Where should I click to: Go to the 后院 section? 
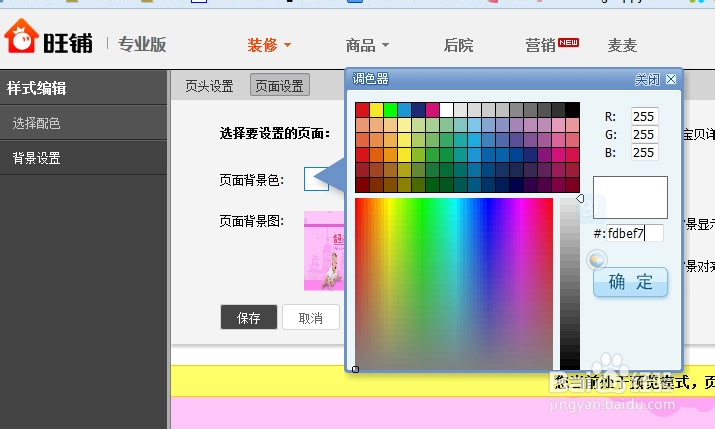[458, 45]
